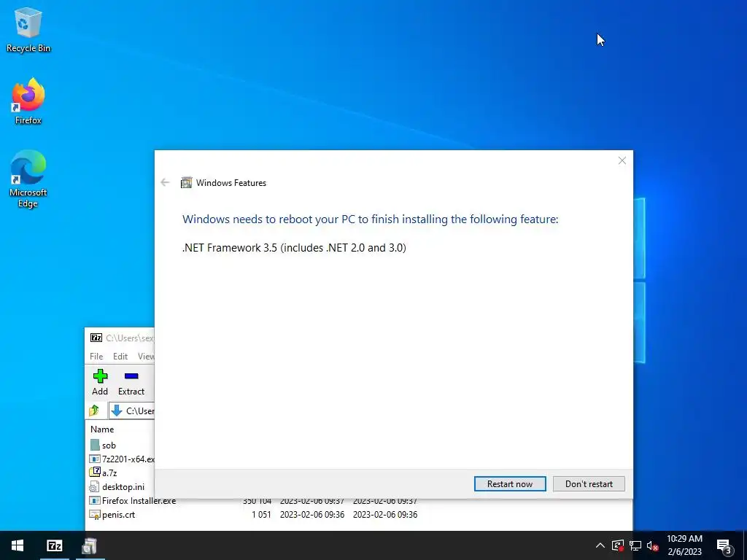
Task: Select Firefox desktop shortcut
Action: pos(28,101)
